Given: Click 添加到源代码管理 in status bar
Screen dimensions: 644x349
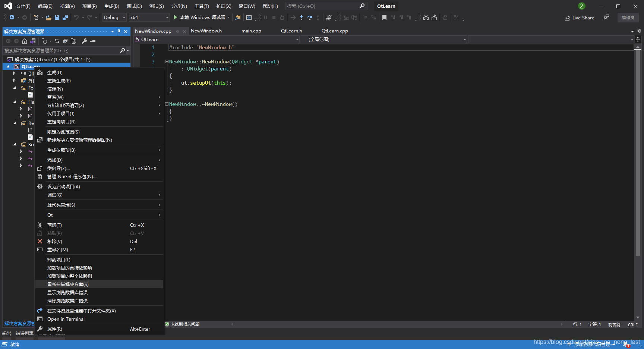Looking at the screenshot, I should click(x=592, y=345).
